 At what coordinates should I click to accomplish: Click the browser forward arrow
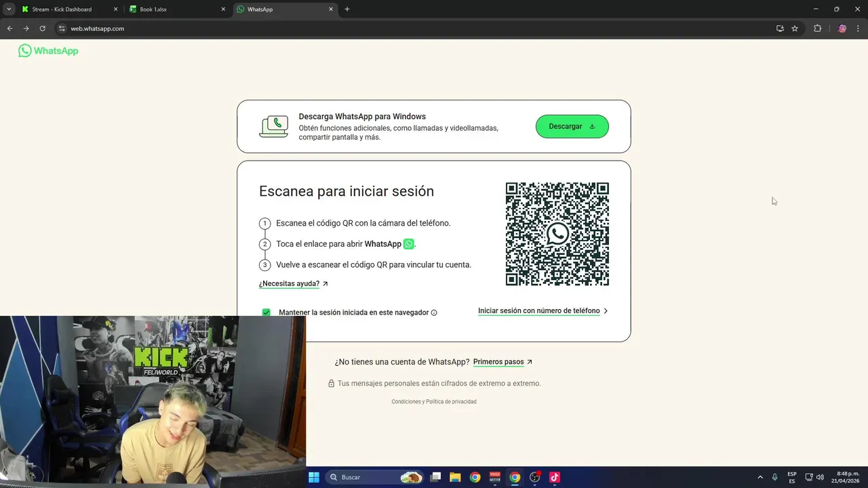(x=26, y=28)
